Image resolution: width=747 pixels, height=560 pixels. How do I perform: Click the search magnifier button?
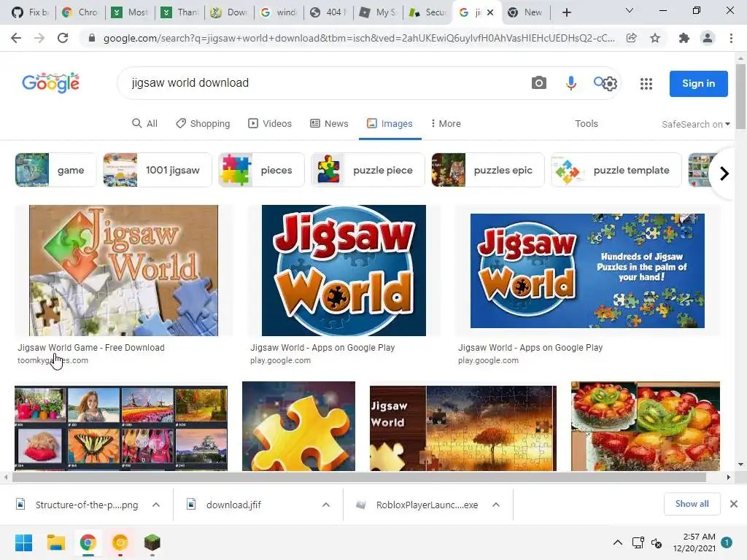tap(598, 82)
